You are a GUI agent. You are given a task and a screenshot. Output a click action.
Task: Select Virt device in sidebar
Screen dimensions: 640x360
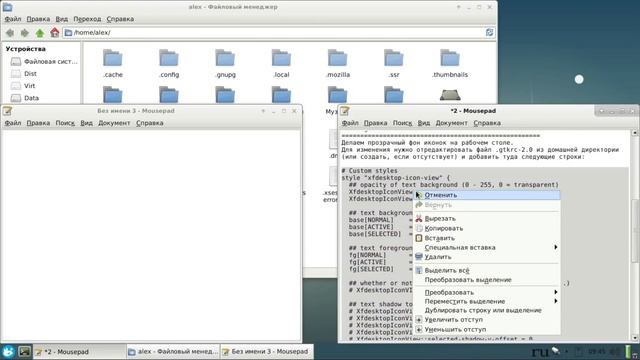pos(24,86)
